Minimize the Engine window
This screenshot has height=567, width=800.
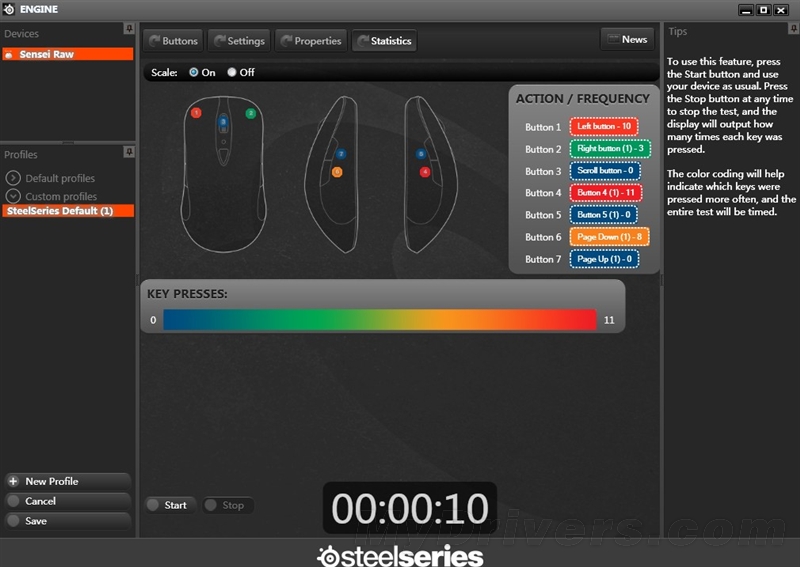click(746, 10)
